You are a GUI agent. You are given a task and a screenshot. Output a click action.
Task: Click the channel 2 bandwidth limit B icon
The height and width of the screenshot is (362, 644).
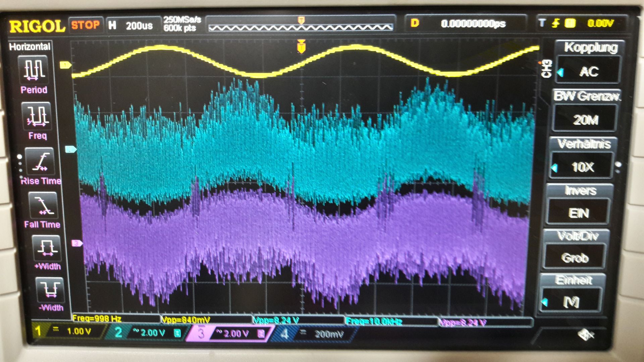pos(177,333)
